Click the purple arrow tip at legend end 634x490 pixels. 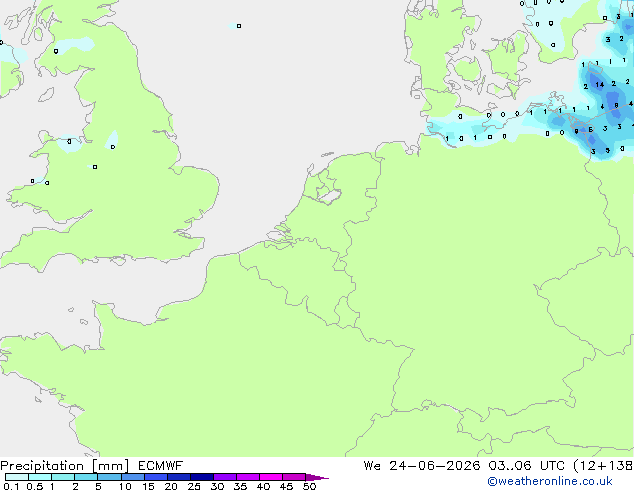click(317, 477)
